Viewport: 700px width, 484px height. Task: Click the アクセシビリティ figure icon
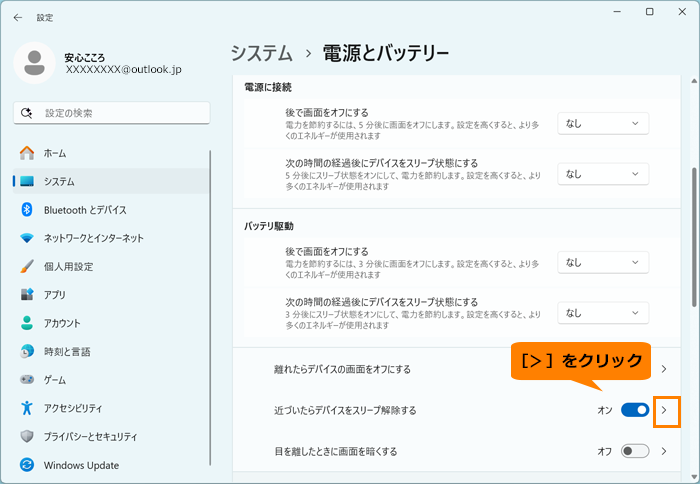[x=27, y=408]
